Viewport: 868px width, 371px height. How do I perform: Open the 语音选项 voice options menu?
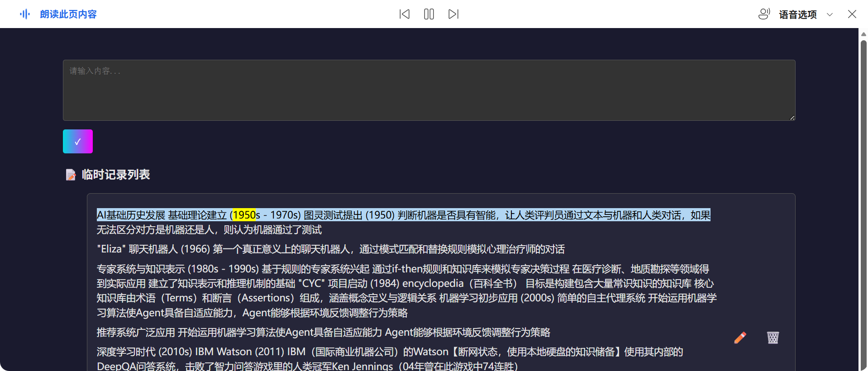797,14
